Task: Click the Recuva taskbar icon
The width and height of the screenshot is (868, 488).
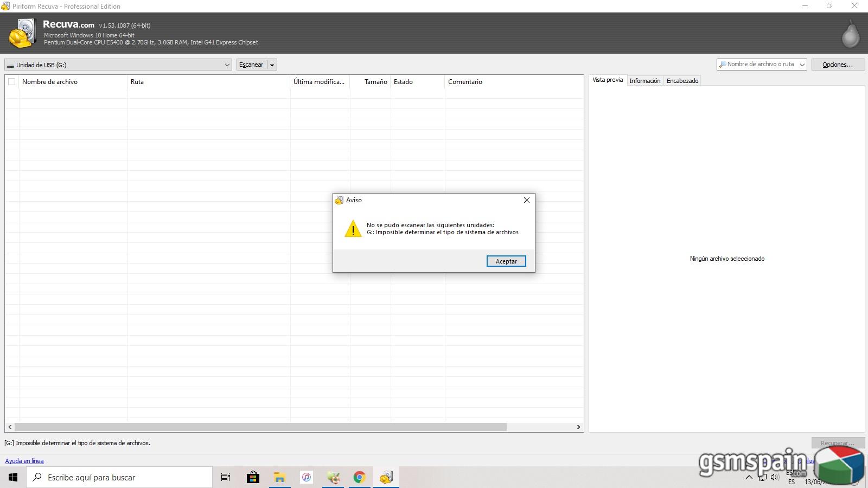Action: coord(386,477)
